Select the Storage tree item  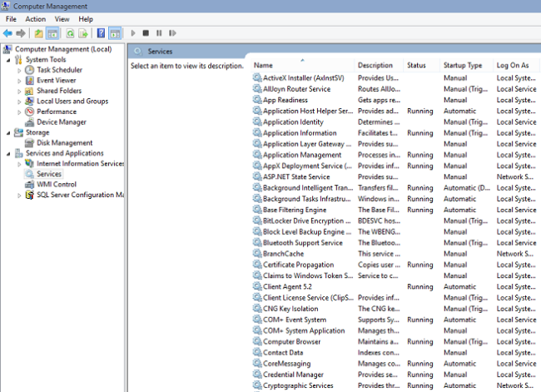[x=37, y=132]
